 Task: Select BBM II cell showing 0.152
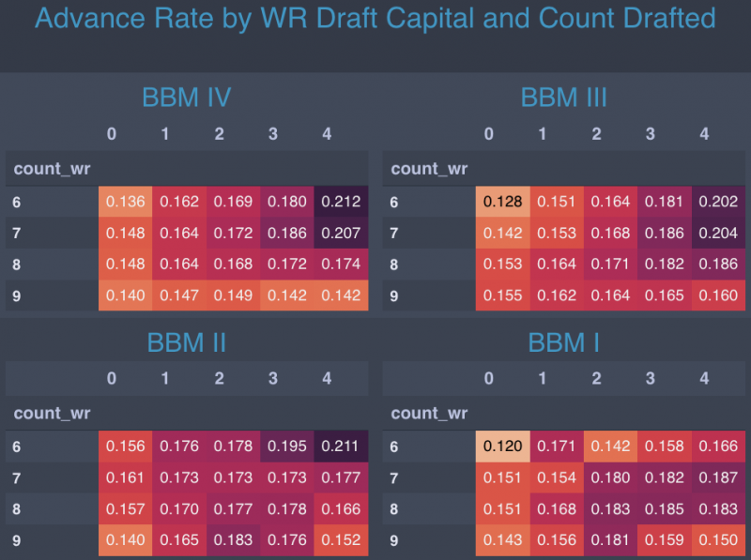340,541
